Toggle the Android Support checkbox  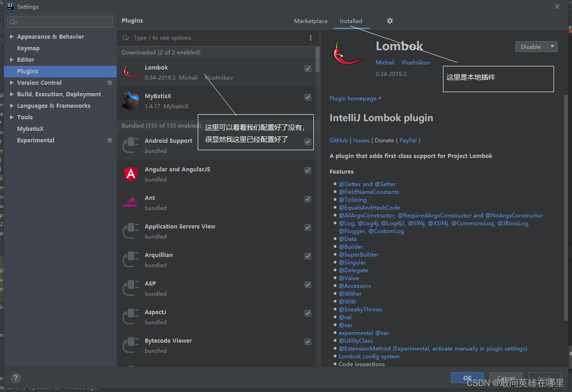[308, 142]
